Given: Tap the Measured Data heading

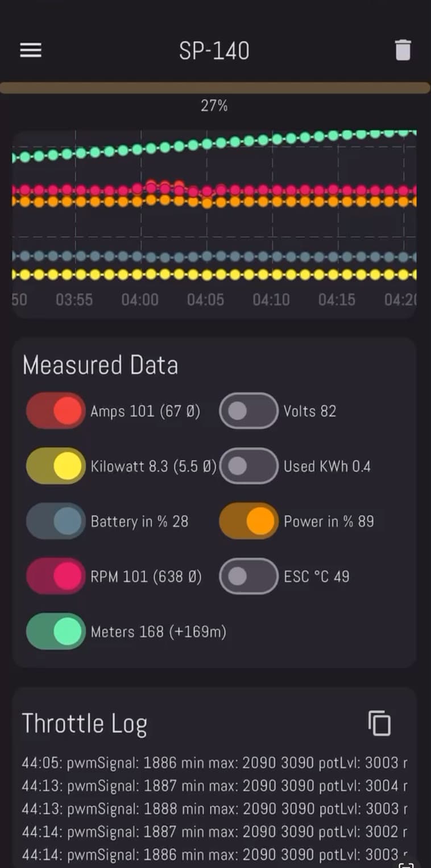Looking at the screenshot, I should pos(100,365).
